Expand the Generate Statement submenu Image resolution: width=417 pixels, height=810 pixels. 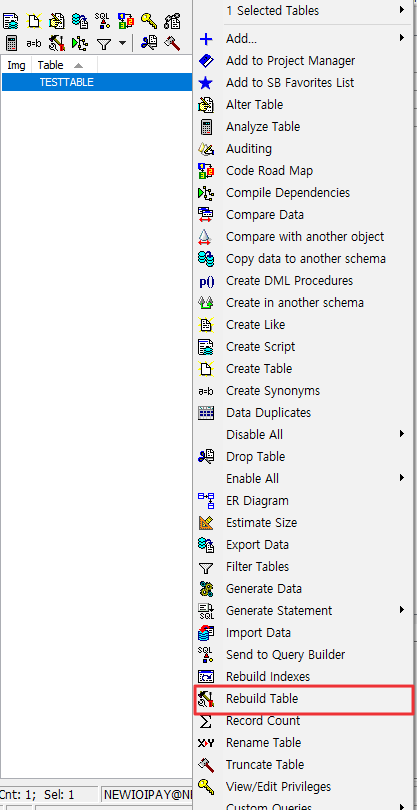[303, 611]
